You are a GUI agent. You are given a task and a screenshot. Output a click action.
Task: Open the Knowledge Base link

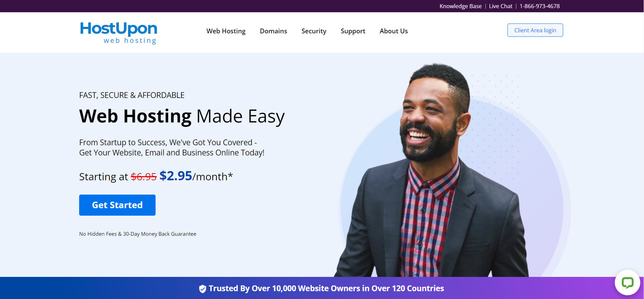[x=461, y=6]
